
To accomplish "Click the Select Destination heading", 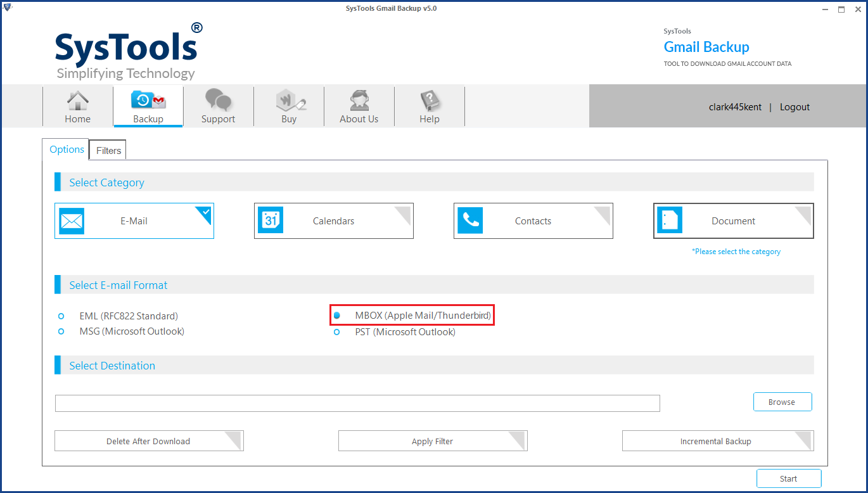I will coord(112,366).
